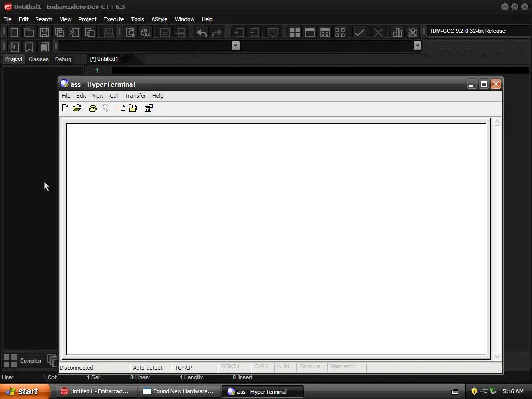Click the Goto Bookmark icon
The width and height of the screenshot is (532, 399).
pos(44,47)
